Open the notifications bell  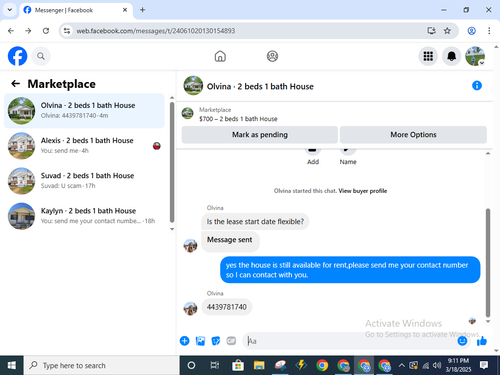point(451,56)
